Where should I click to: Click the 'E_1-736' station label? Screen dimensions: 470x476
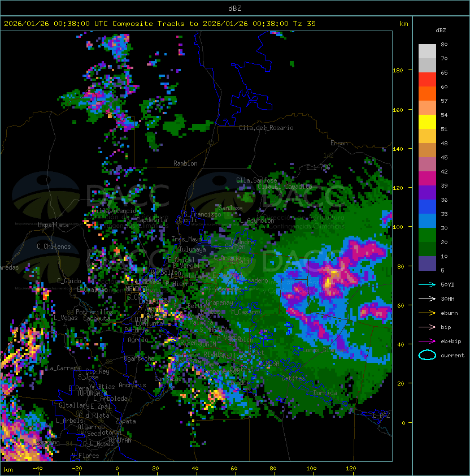(318, 167)
